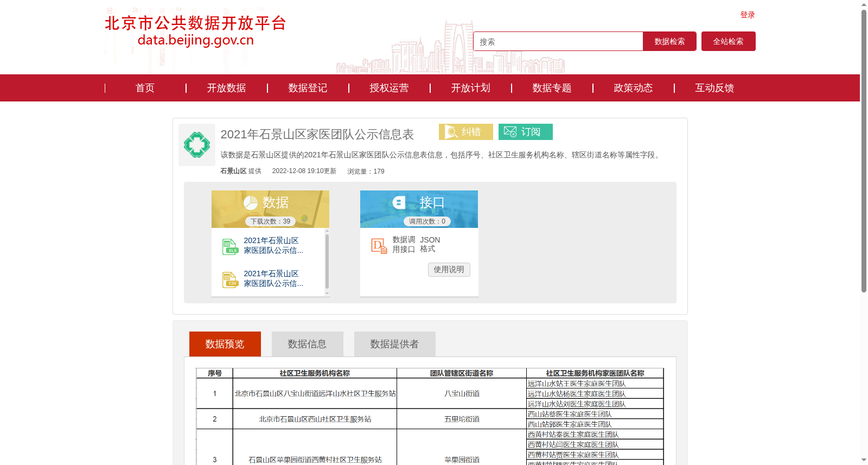Click the 使用说明 button
Screen dimensions: 868x465
pos(449,270)
